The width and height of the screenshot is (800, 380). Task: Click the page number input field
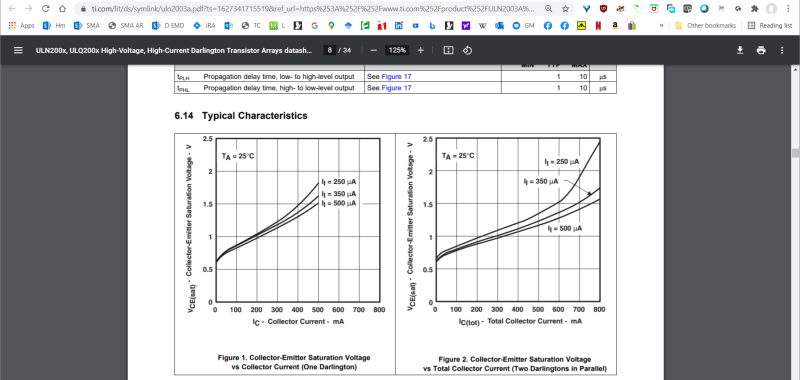tap(330, 50)
